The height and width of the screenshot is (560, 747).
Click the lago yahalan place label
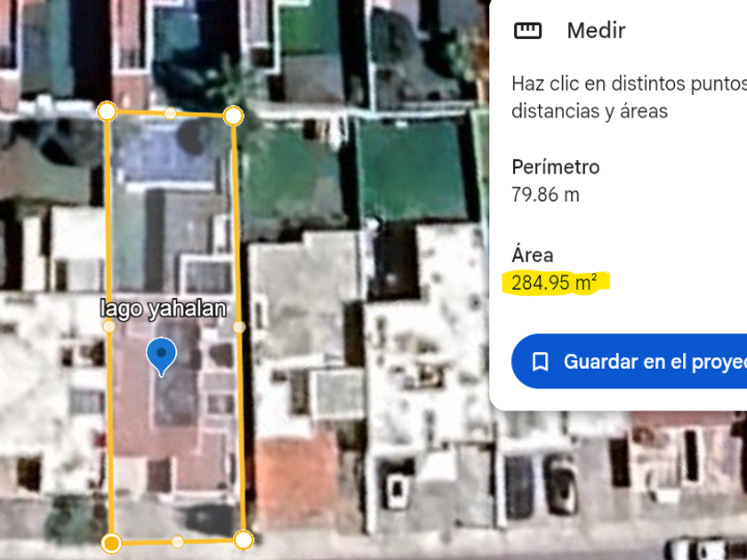pyautogui.click(x=164, y=309)
